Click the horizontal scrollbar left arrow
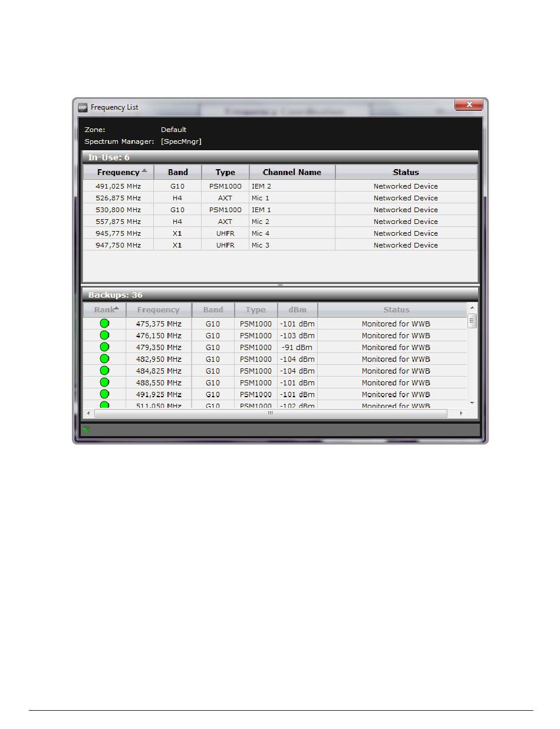Image resolution: width=560 pixels, height=729 pixels. point(88,413)
